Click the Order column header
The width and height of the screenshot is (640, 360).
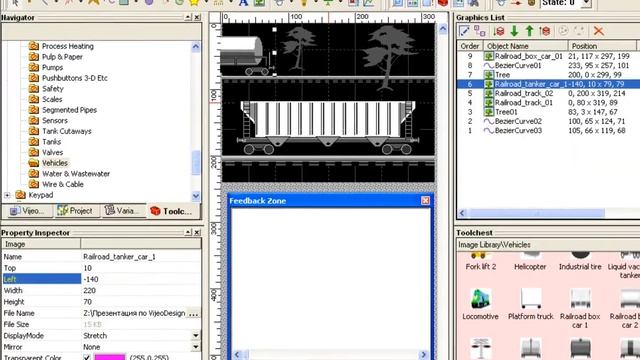click(x=470, y=46)
